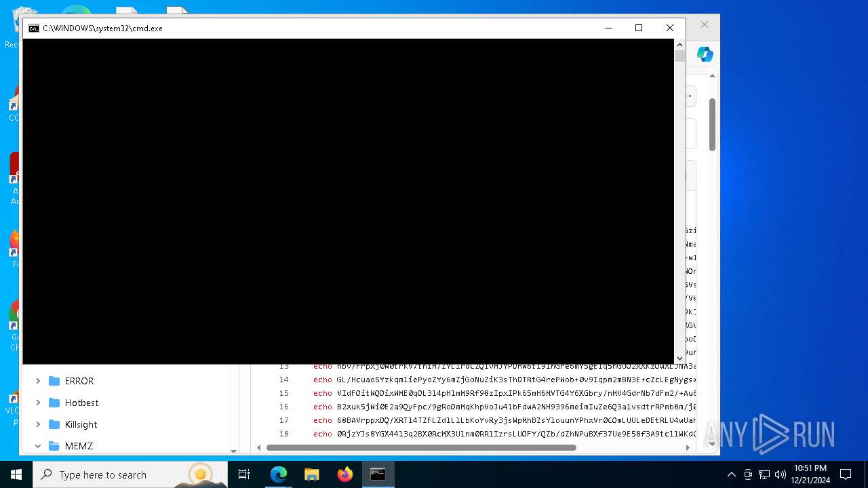Open Microsoft Edge from the taskbar
This screenshot has width=868, height=488.
tap(279, 474)
